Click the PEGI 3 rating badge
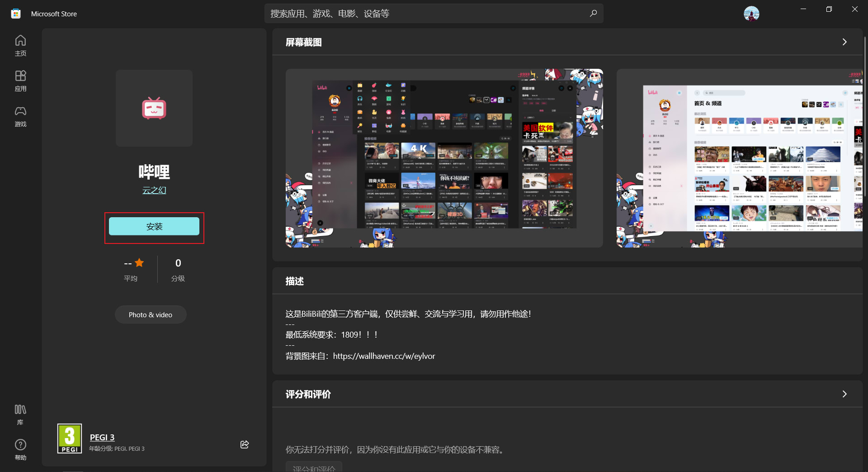 (70, 439)
